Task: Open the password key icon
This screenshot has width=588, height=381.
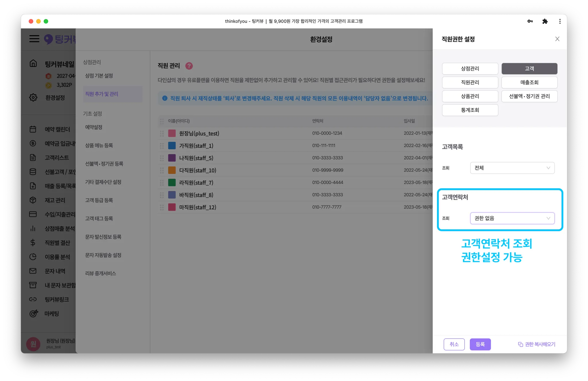Action: (530, 21)
